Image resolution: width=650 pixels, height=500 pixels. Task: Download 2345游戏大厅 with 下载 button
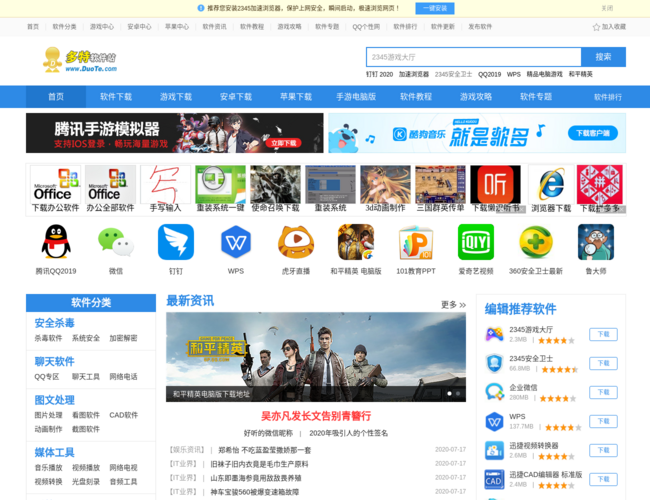pos(603,334)
